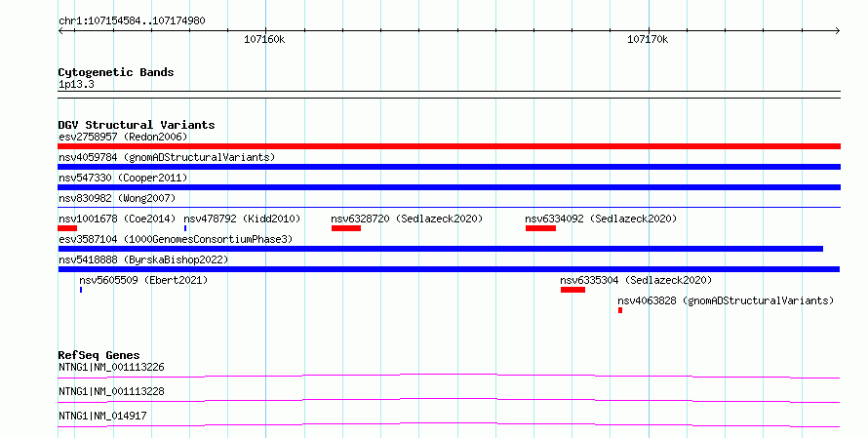Click the left arrowhead of the ruler

coord(60,31)
